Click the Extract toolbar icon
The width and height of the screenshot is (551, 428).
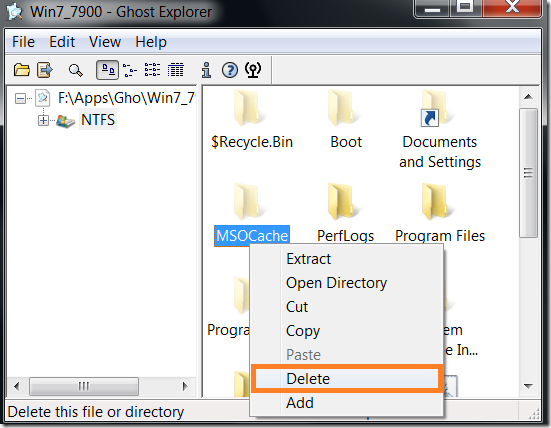[45, 70]
